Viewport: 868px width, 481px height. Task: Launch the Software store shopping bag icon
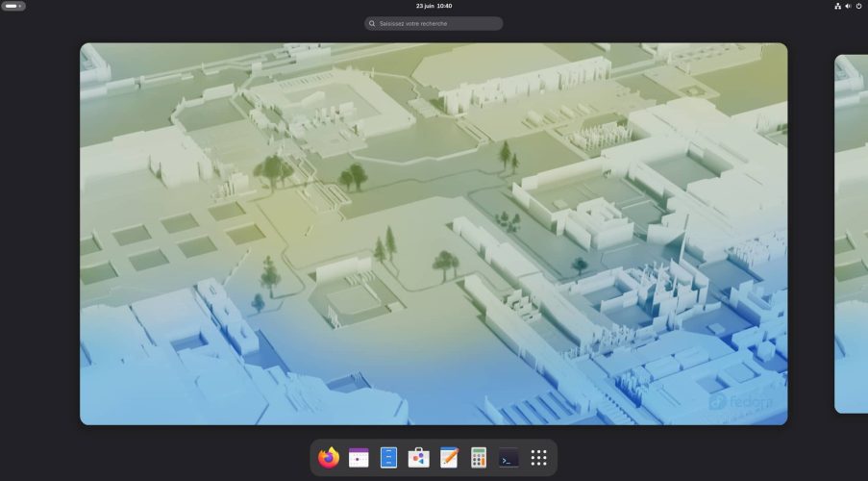click(418, 458)
